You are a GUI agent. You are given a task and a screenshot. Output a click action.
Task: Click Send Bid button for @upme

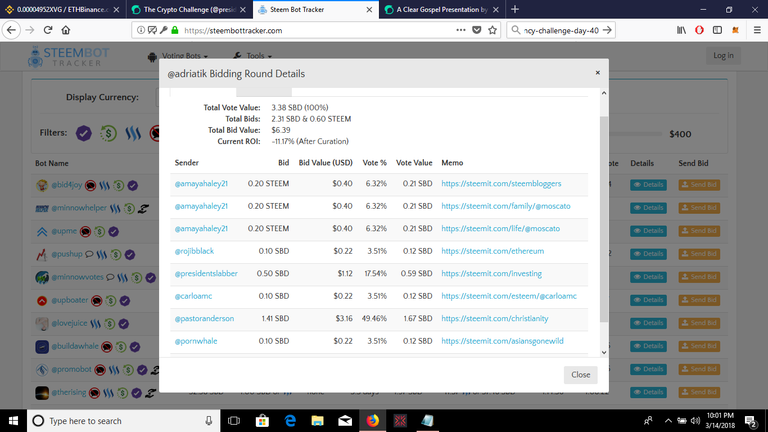[699, 231]
